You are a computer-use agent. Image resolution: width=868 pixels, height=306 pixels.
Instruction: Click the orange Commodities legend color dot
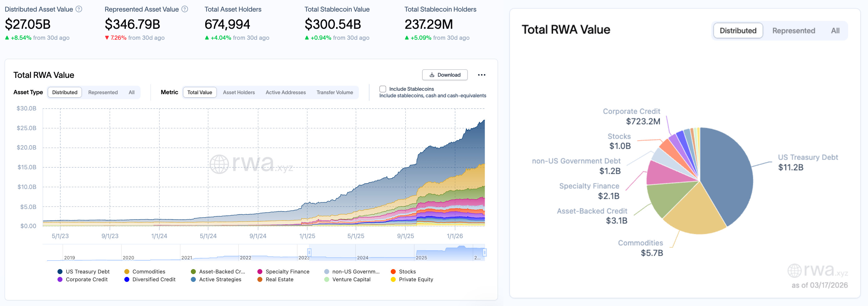coord(126,271)
